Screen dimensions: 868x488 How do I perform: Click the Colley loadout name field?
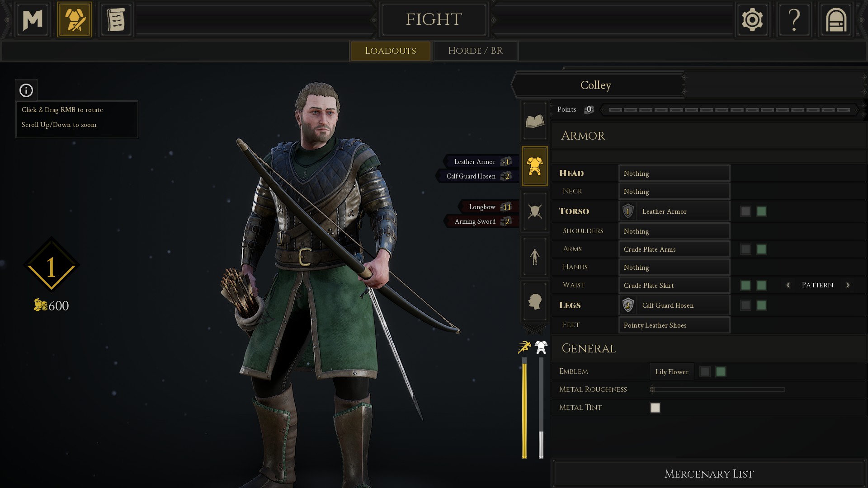tap(596, 85)
